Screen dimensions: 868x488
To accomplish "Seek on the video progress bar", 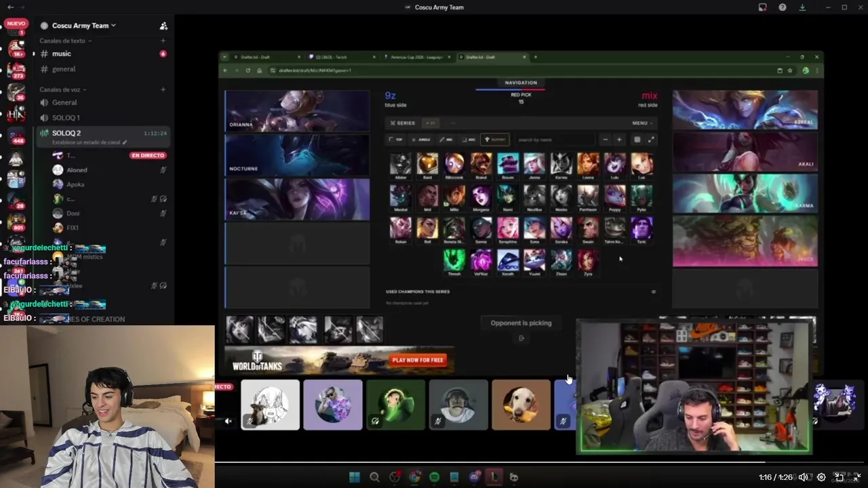I will coord(541,463).
